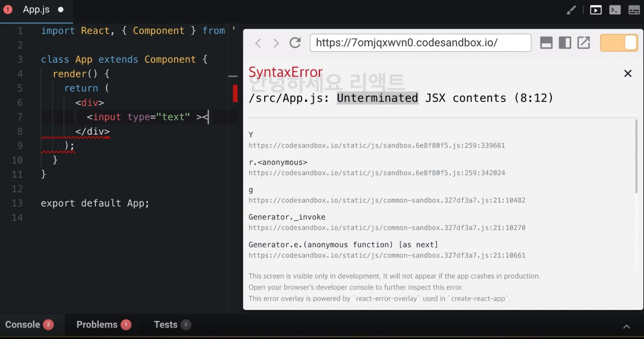This screenshot has width=644, height=339.
Task: Click the red error marker in editor gutter
Action: (235, 93)
